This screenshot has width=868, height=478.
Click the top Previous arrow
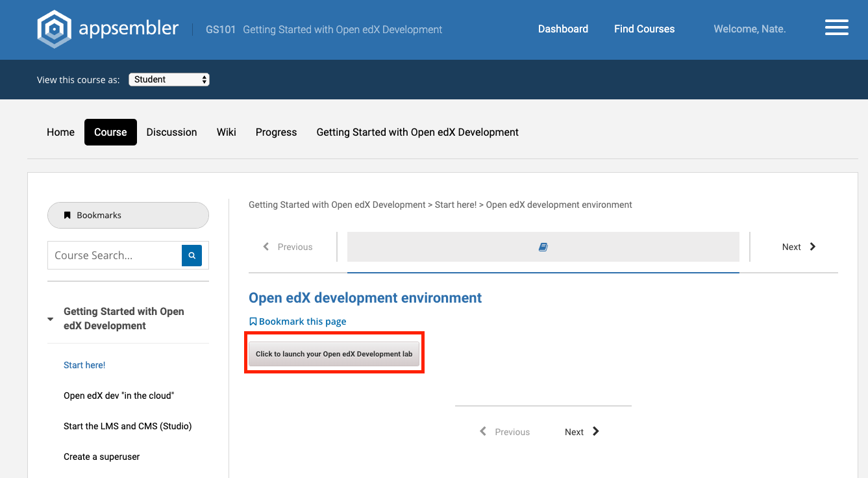click(288, 247)
